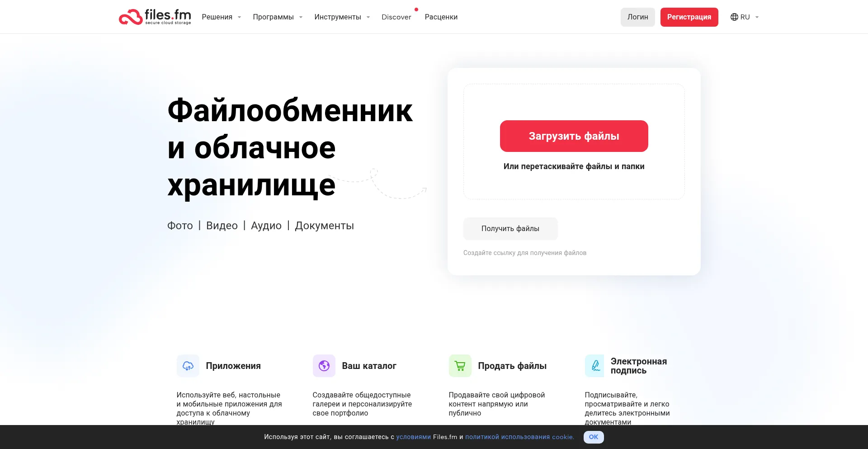Click the Видео label
Screen dimensions: 868x449
tap(222, 226)
